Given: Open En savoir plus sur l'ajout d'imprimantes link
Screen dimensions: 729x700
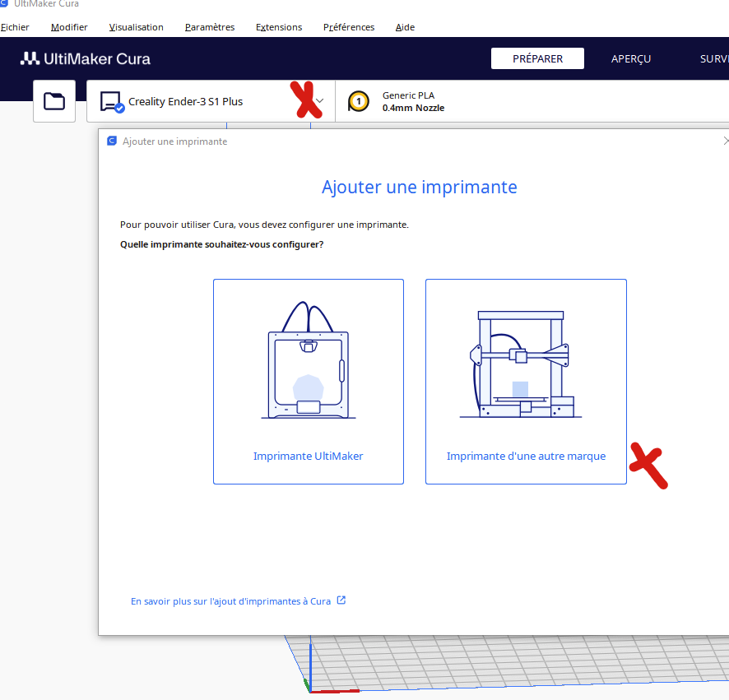Looking at the screenshot, I should point(230,601).
